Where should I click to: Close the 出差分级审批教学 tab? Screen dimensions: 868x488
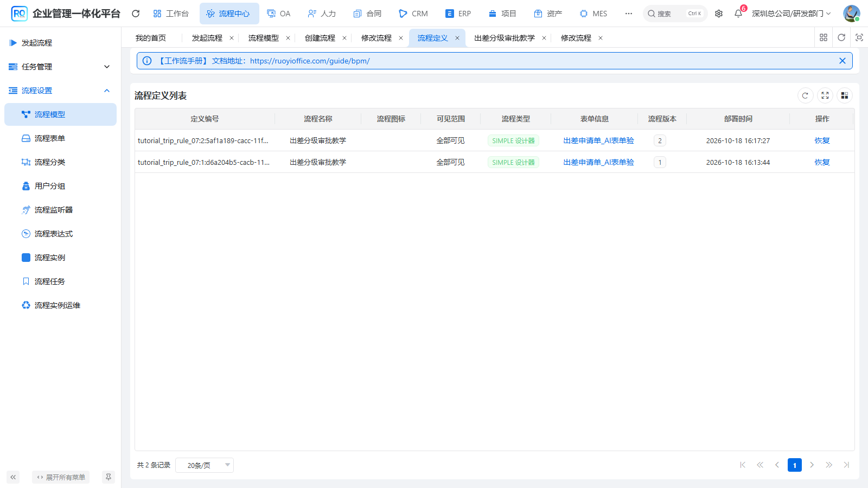pyautogui.click(x=544, y=38)
